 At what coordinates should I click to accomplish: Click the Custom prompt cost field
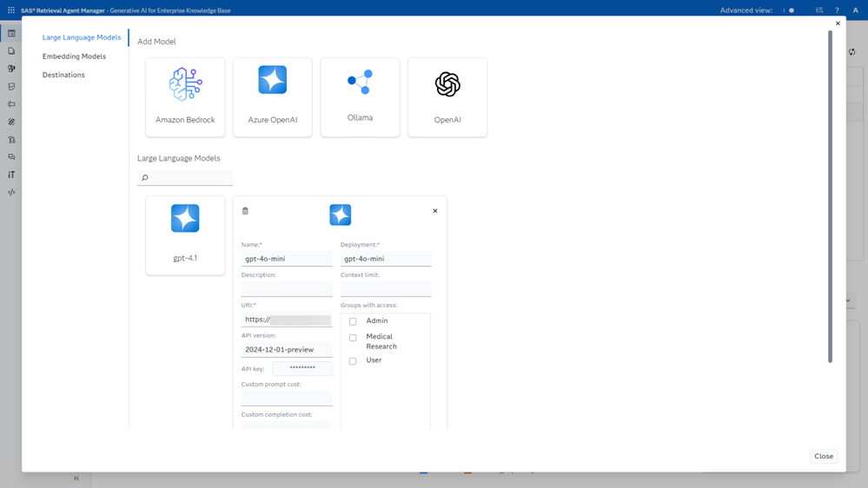pos(287,399)
